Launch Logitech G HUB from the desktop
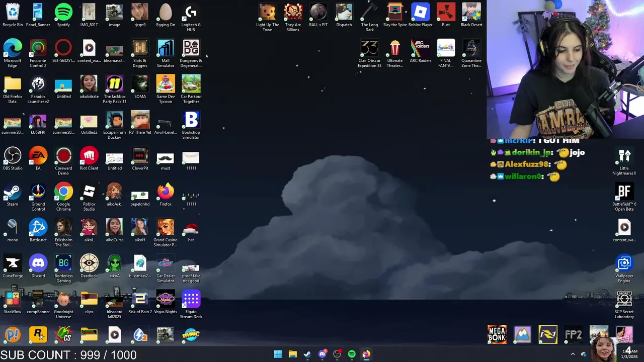Image resolution: width=644 pixels, height=362 pixels. (191, 18)
